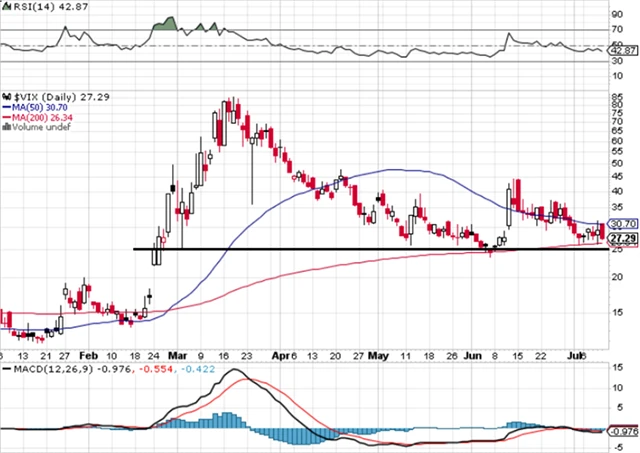Click the Jul label on date axis
The height and width of the screenshot is (453, 640).
[573, 355]
